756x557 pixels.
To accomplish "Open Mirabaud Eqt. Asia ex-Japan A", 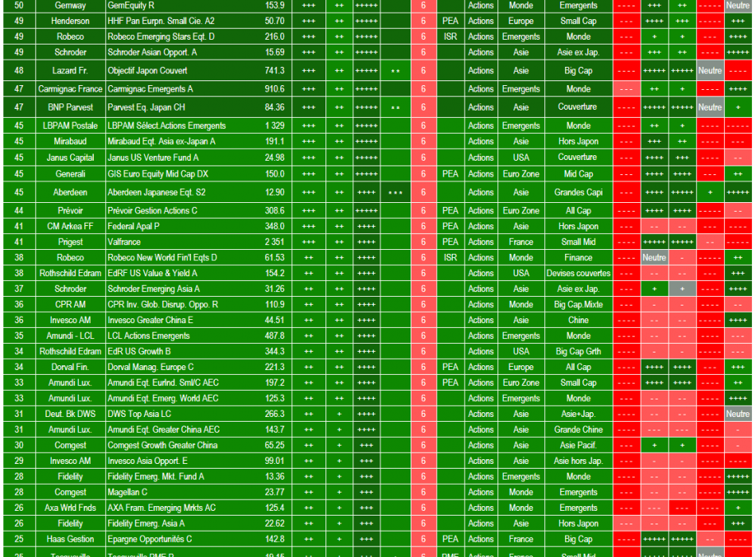I will 162,142.
